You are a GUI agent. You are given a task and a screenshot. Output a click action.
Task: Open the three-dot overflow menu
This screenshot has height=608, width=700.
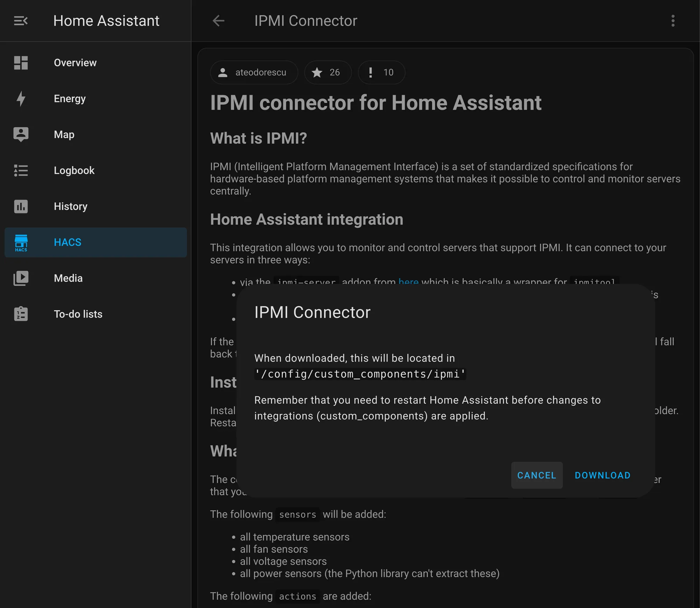[673, 21]
